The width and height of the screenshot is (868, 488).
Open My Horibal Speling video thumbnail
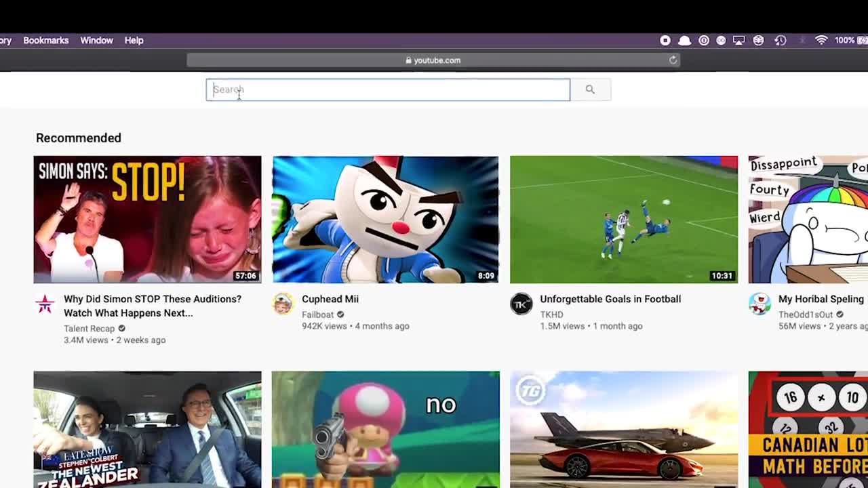(808, 220)
